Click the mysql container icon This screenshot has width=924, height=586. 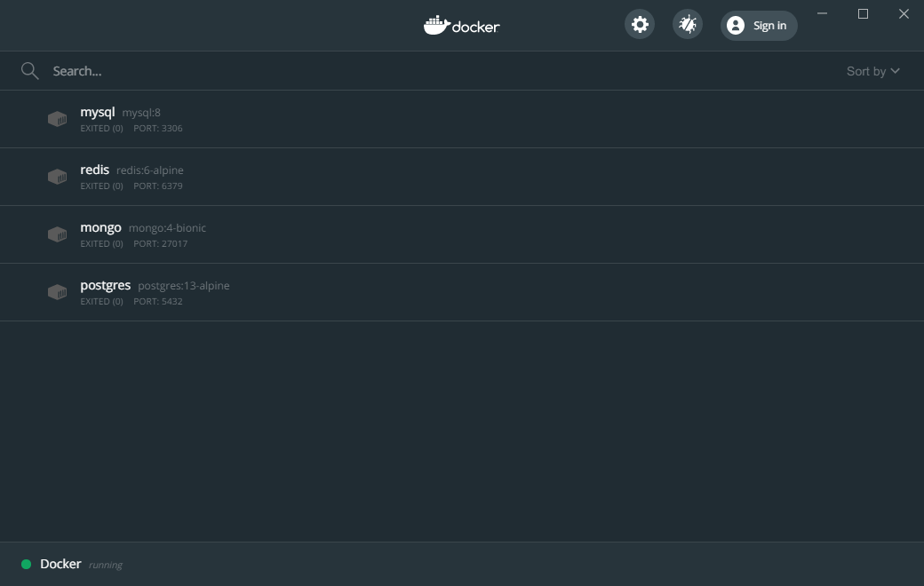pos(57,119)
